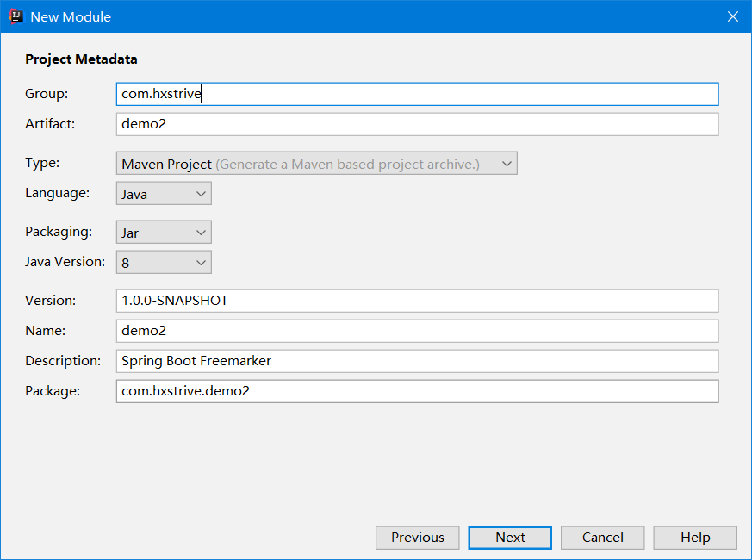Focus the Package field with com.hxstrive.demo2

pos(417,391)
